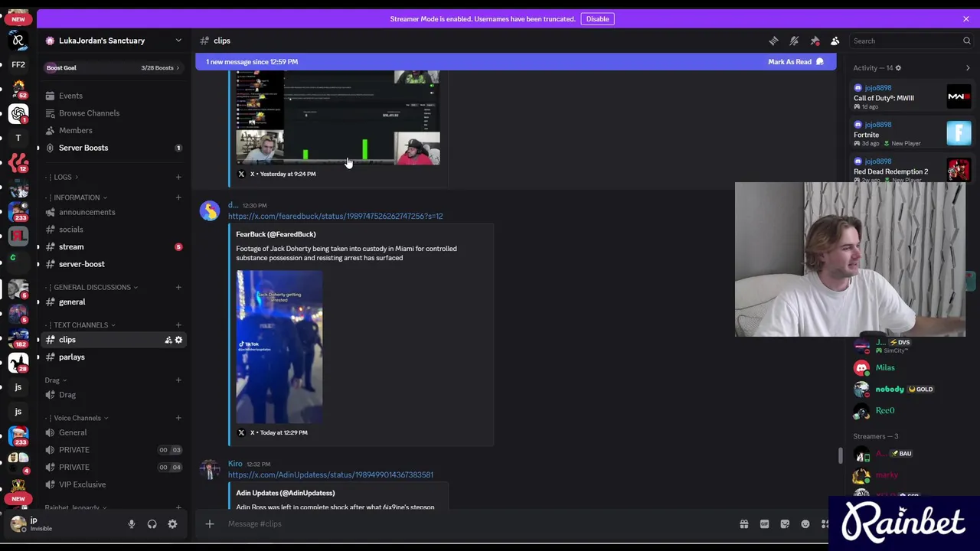This screenshot has width=980, height=551.
Task: Expand the LOGS category
Action: tap(62, 177)
